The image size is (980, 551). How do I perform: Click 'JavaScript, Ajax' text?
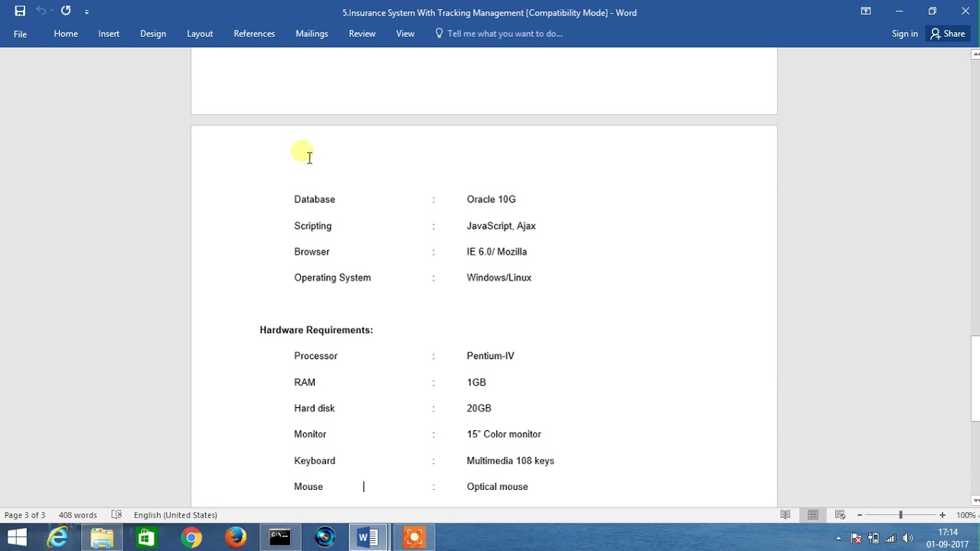pos(501,226)
